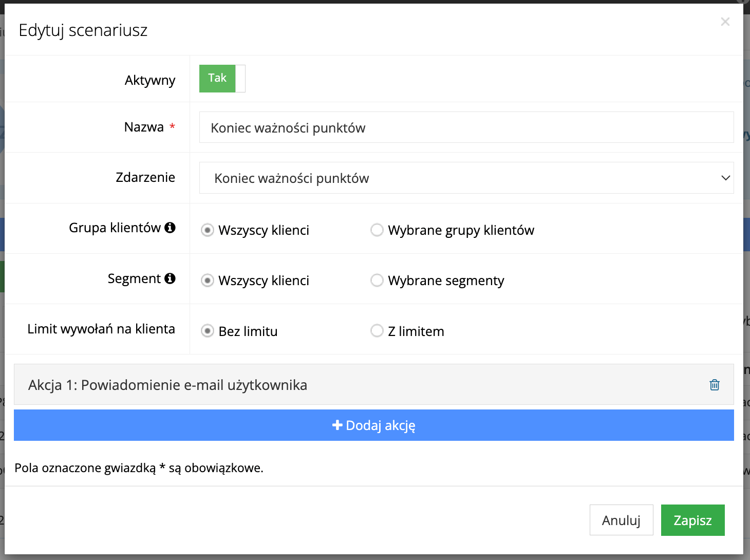This screenshot has width=750, height=560.
Task: Select the Bez limitu radio option
Action: 207,331
